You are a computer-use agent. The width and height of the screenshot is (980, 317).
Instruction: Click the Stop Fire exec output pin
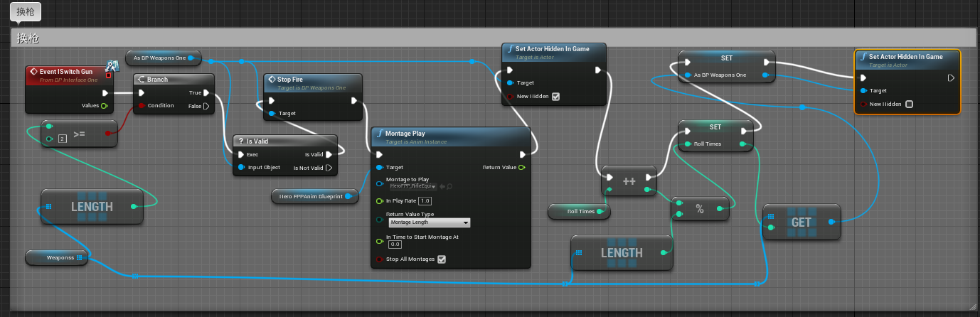click(356, 100)
